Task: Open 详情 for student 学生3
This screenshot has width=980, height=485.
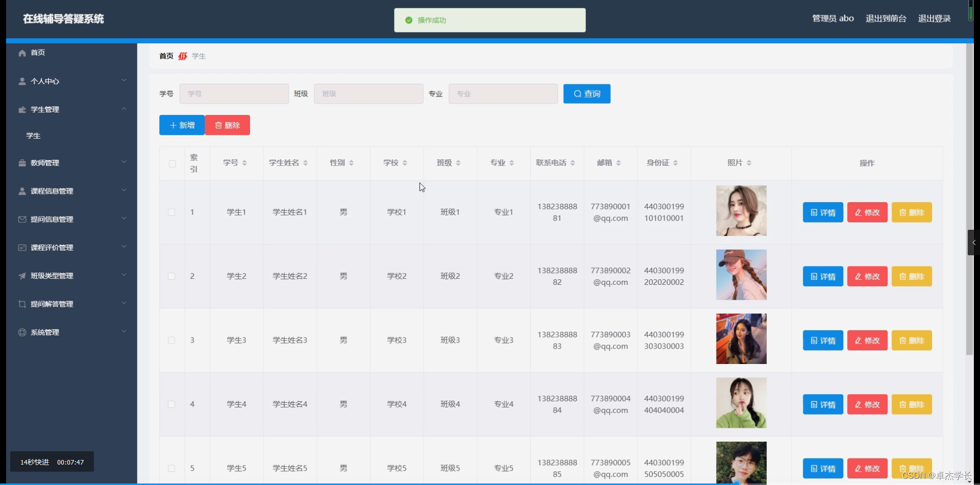Action: pyautogui.click(x=822, y=341)
